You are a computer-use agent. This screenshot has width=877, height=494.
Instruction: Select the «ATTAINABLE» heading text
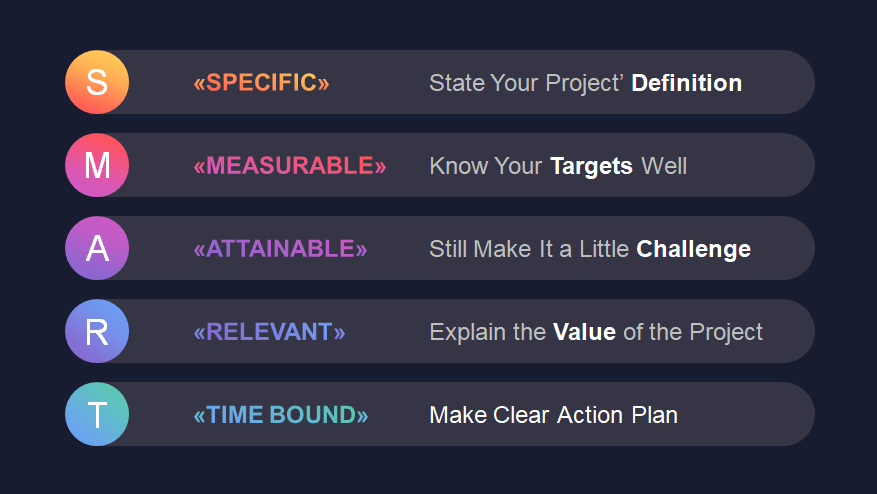point(280,249)
